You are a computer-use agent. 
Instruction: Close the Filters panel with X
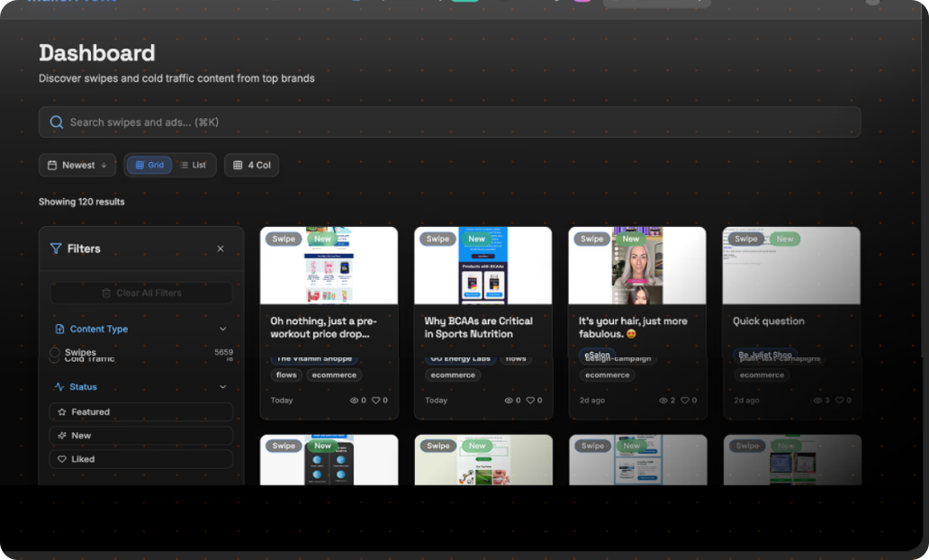click(221, 248)
